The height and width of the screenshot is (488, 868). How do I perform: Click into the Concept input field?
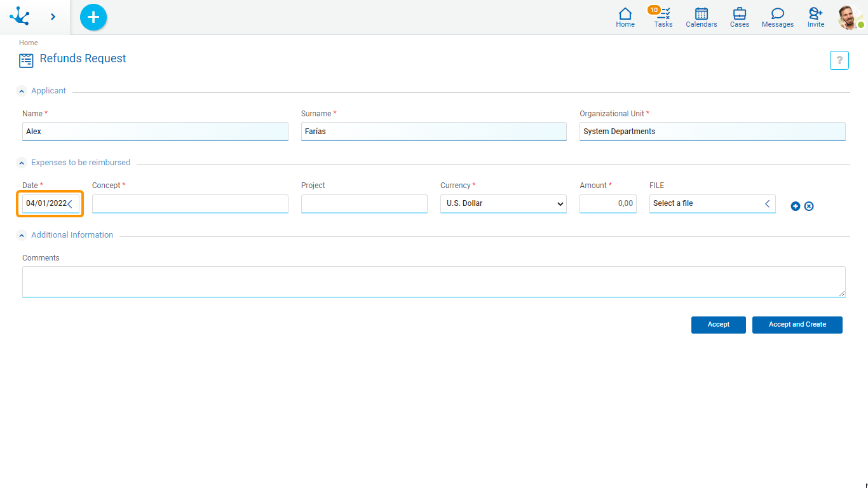tap(190, 204)
